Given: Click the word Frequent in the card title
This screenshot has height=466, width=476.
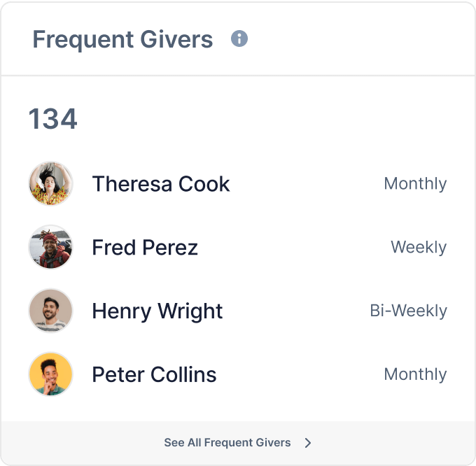Looking at the screenshot, I should pyautogui.click(x=83, y=40).
